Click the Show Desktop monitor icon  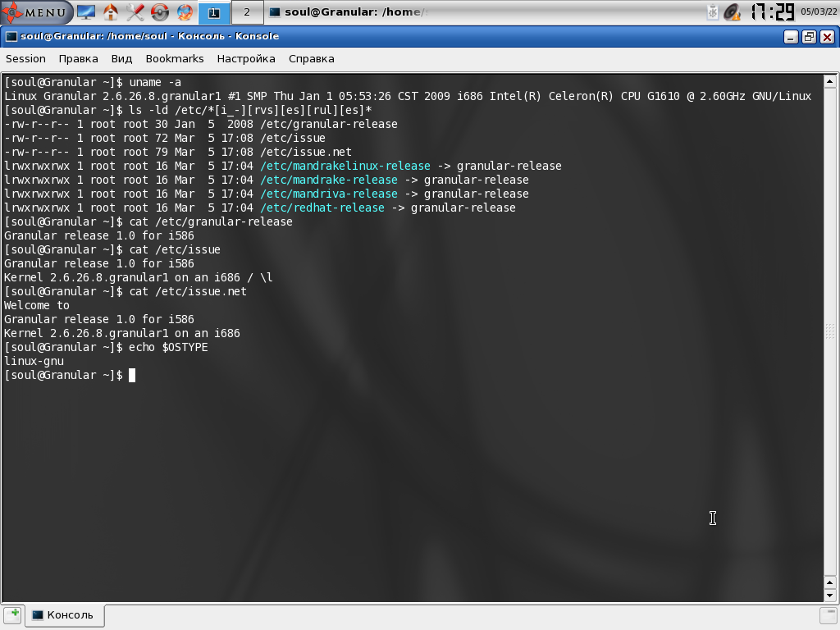(86, 11)
